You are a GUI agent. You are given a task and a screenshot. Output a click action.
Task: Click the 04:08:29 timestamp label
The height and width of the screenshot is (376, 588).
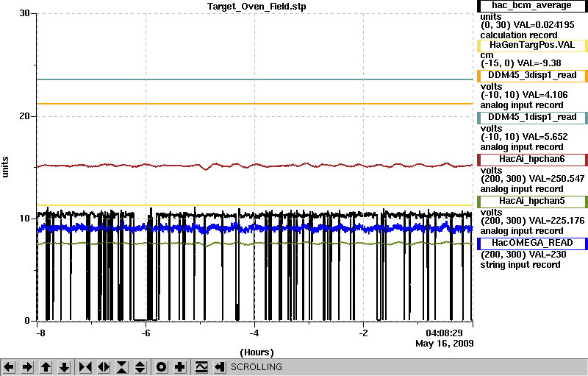tap(444, 333)
